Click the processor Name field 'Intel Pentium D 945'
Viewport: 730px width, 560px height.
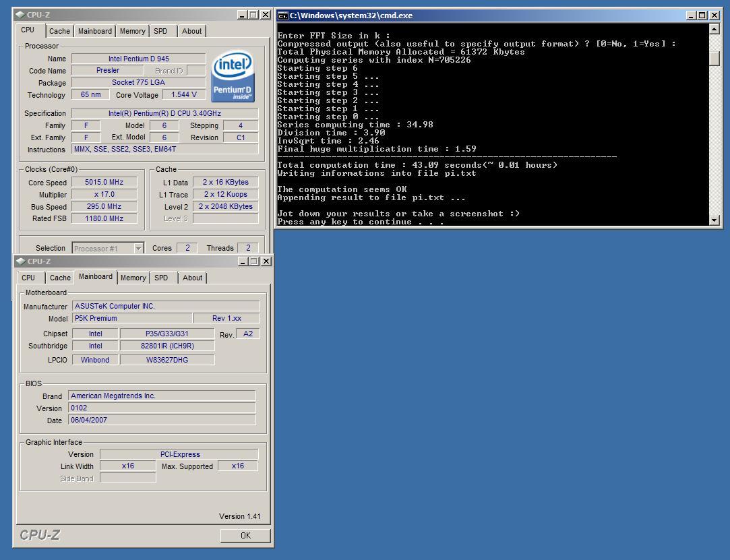pyautogui.click(x=139, y=59)
